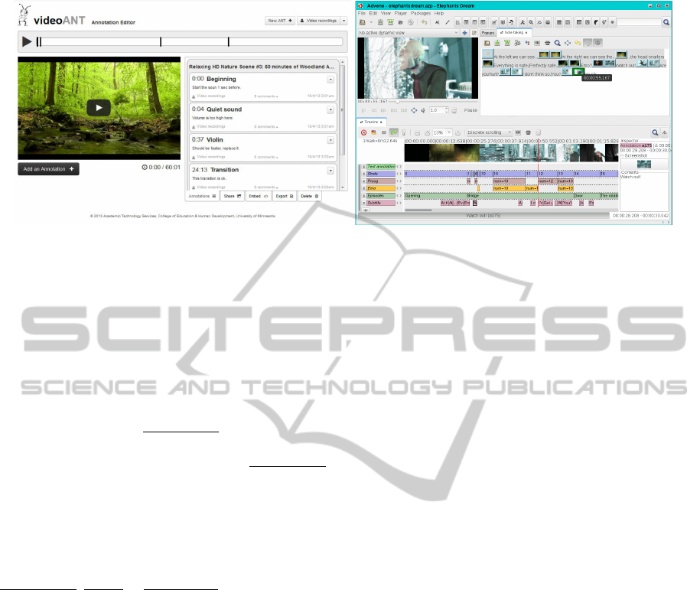This screenshot has height=590, width=700.
Task: Open the Player menu in Advene
Action: (399, 14)
